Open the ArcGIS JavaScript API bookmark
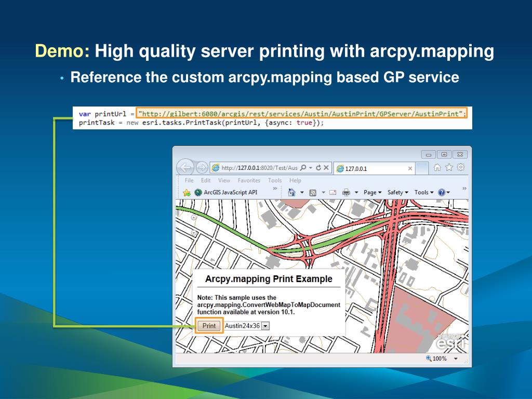 [x=230, y=192]
